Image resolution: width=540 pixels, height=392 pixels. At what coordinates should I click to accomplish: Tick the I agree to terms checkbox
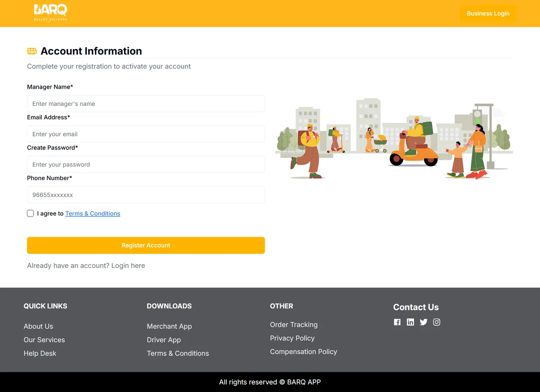pyautogui.click(x=31, y=213)
